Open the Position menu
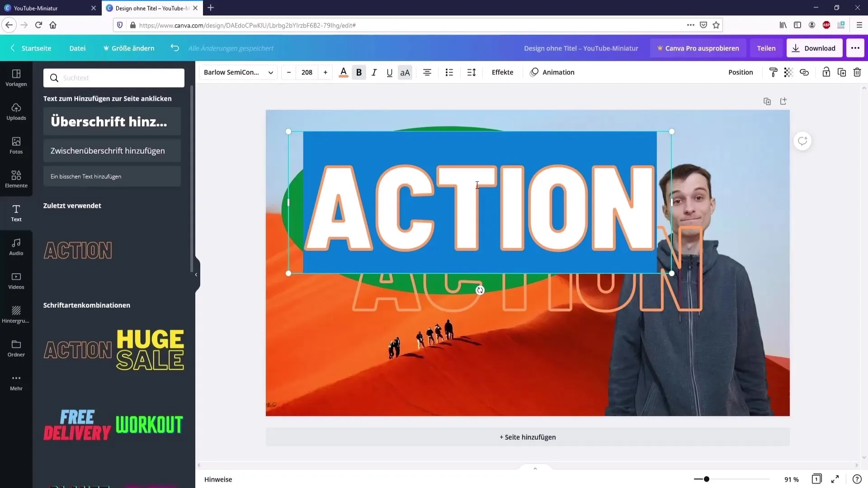Image resolution: width=868 pixels, height=488 pixels. [x=741, y=72]
